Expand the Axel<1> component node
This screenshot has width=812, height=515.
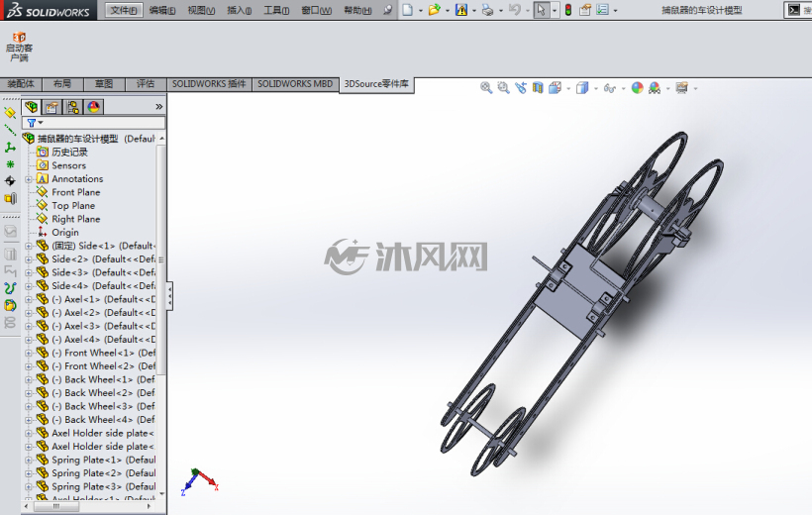click(29, 299)
